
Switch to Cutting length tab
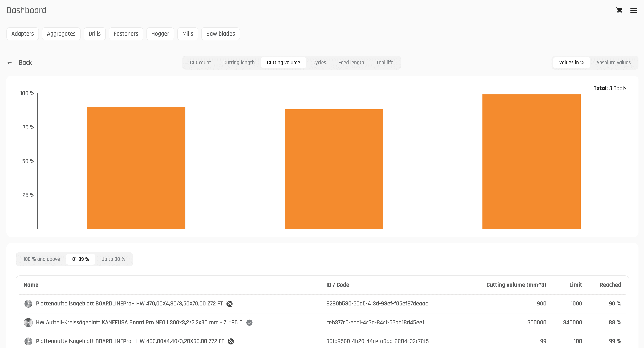(239, 63)
